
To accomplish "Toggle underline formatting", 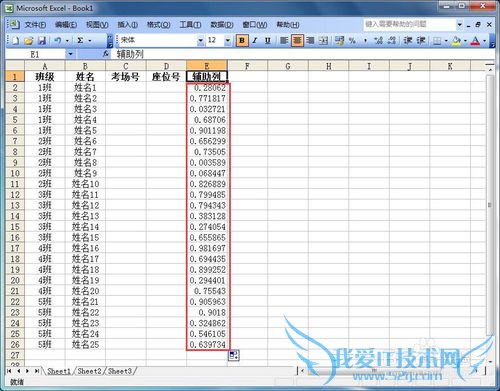I will pyautogui.click(x=267, y=41).
